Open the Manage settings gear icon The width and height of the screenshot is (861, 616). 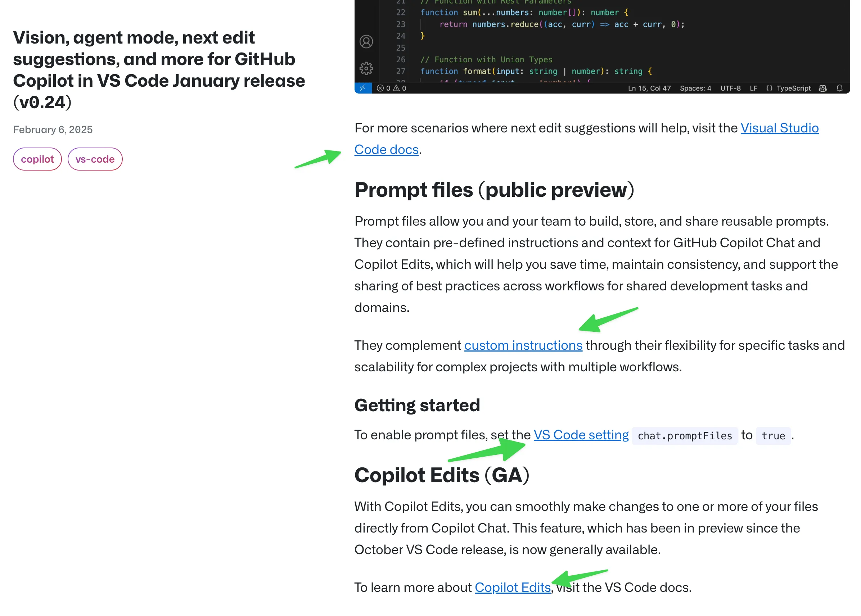(x=366, y=69)
